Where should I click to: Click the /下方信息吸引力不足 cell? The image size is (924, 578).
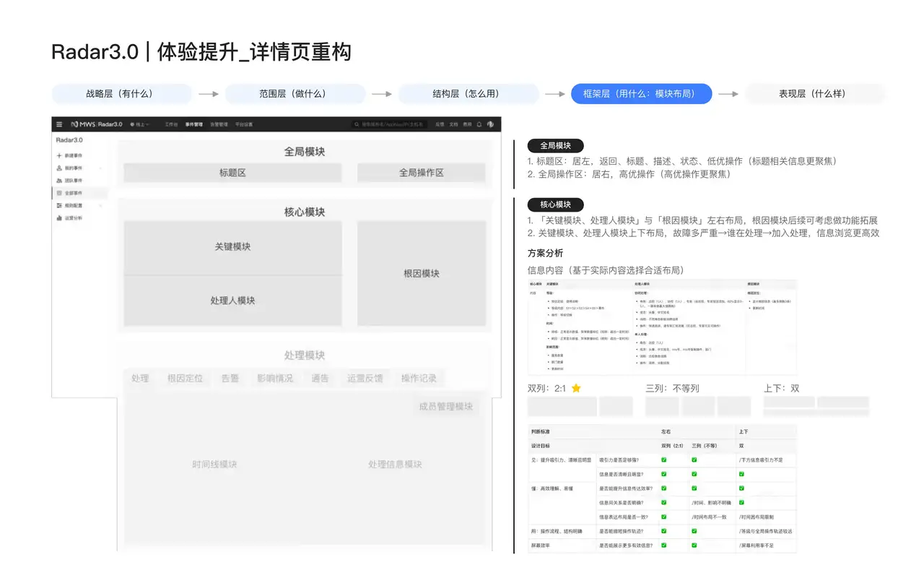[x=764, y=460]
